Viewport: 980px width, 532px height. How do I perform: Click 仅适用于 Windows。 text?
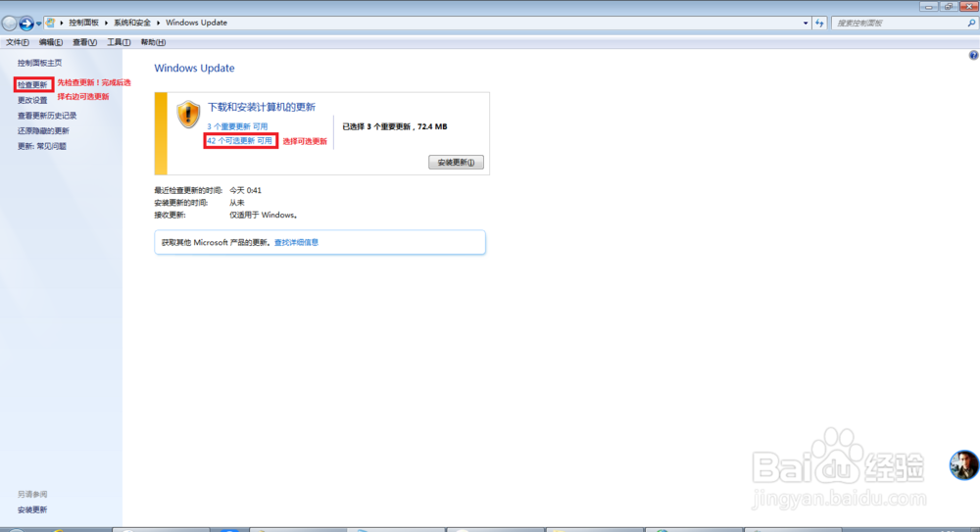[x=264, y=215]
